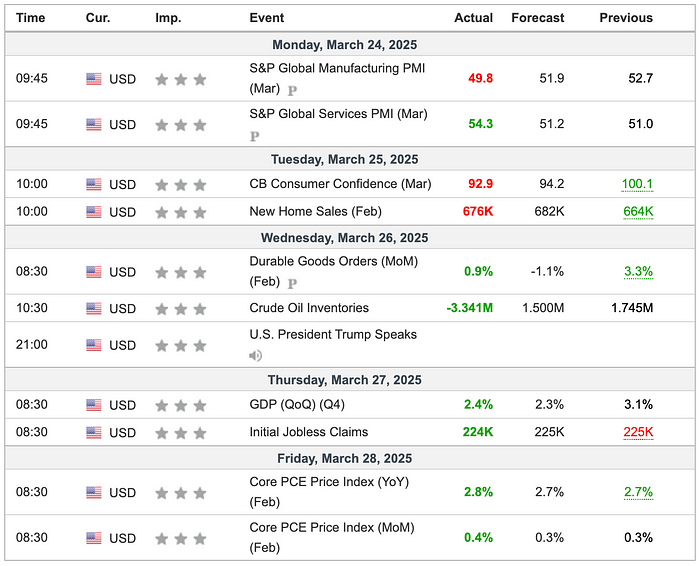The height and width of the screenshot is (566, 700).
Task: Click importance stars for S&P Global Services PMI
Action: [x=181, y=125]
